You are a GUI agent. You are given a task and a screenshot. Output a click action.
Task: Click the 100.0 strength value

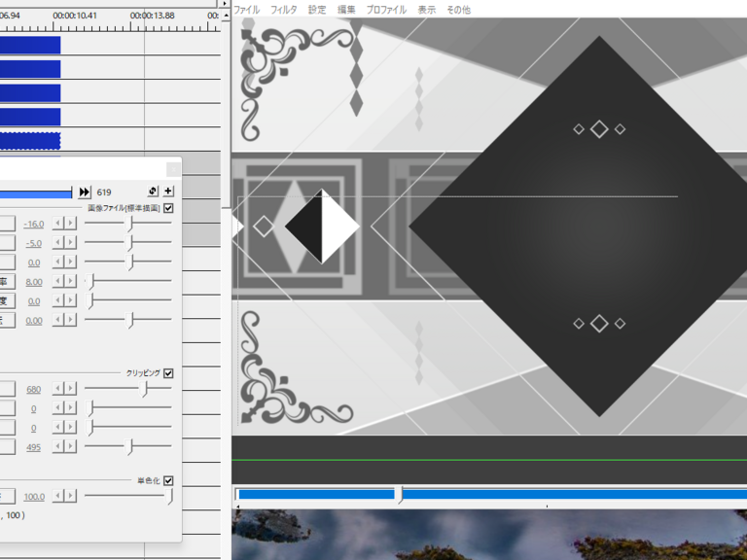(x=34, y=497)
